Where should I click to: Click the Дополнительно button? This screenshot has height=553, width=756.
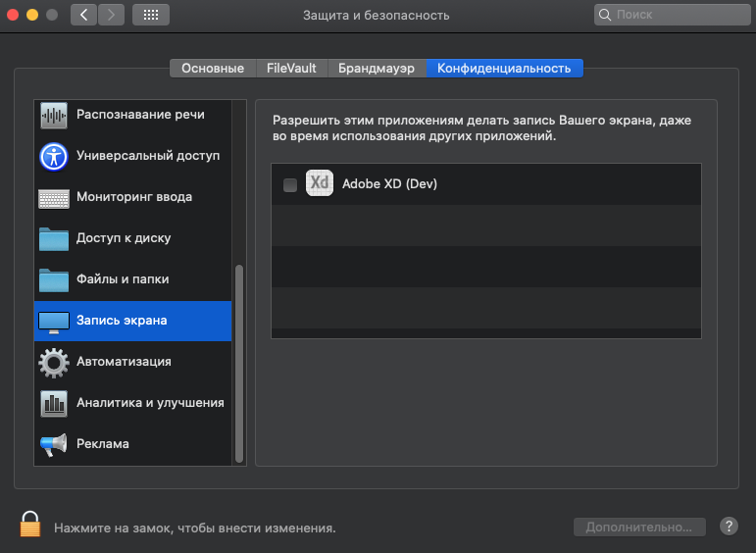click(639, 527)
